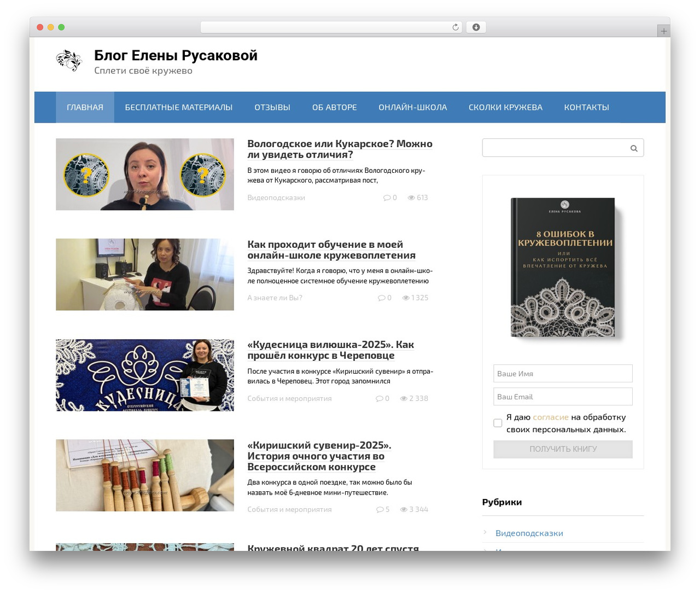Viewport: 700px width, 593px height.
Task: Click comment icon on the онлайн-школе post
Action: pyautogui.click(x=381, y=298)
